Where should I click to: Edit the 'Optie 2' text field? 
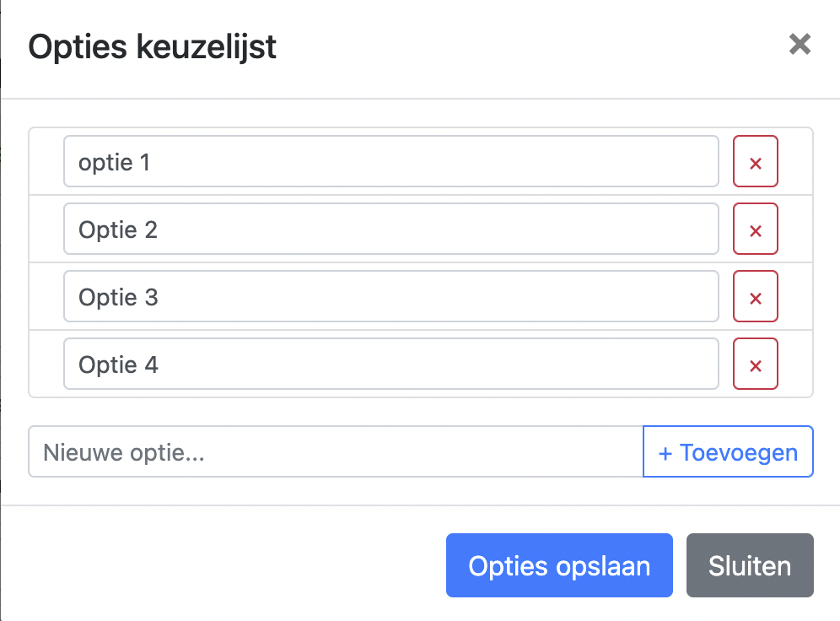click(x=391, y=229)
